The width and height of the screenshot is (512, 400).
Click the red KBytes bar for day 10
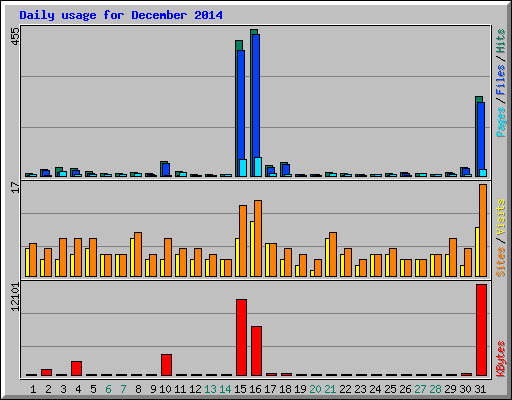pyautogui.click(x=167, y=365)
